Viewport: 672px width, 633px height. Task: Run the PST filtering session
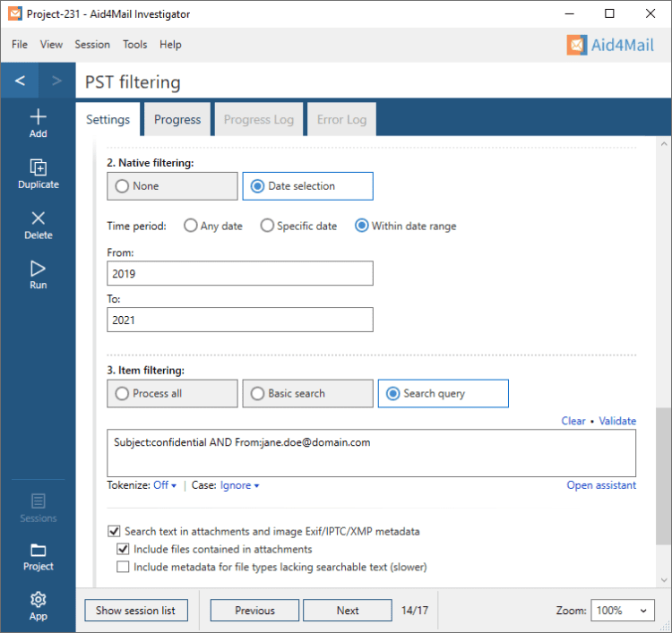coord(39,275)
